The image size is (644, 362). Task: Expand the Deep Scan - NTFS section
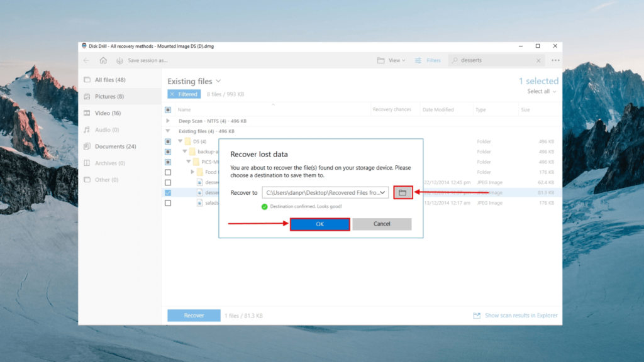coord(167,121)
